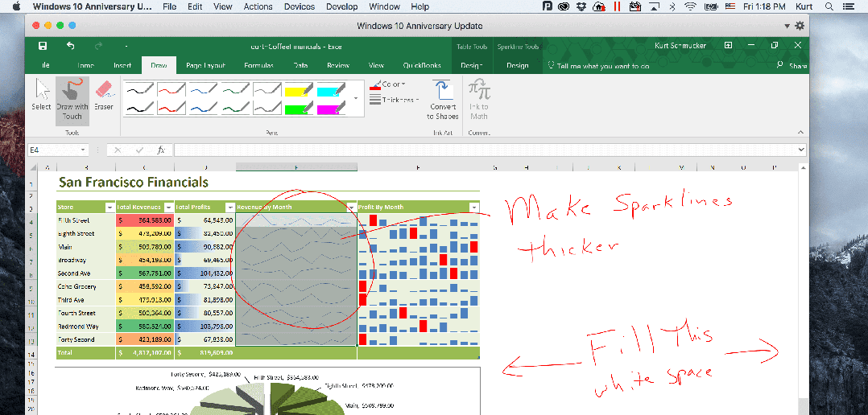The width and height of the screenshot is (868, 415).
Task: Select the yellow highlighter pen
Action: (x=300, y=89)
